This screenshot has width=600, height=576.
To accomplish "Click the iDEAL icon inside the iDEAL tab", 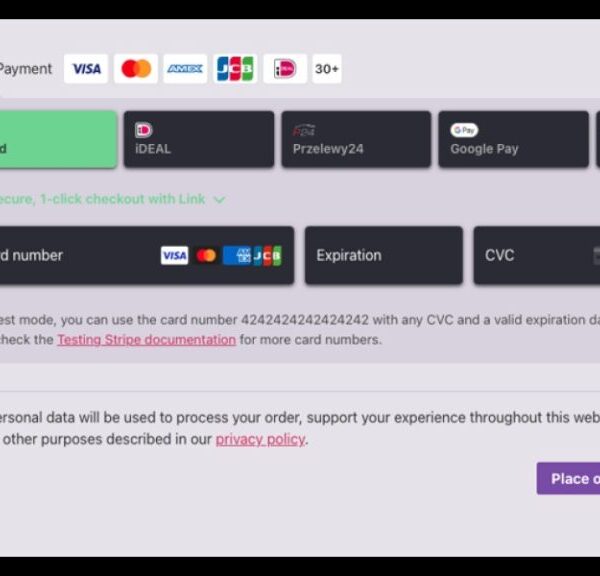I will point(144,130).
